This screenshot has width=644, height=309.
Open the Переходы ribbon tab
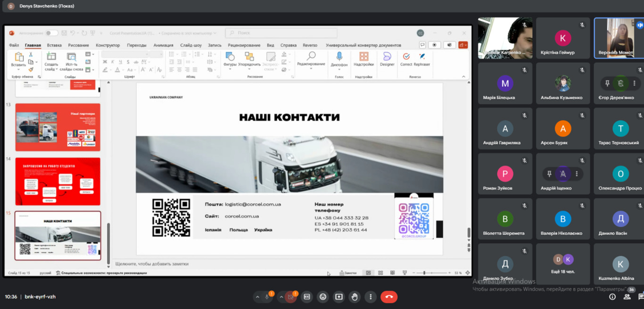[137, 45]
